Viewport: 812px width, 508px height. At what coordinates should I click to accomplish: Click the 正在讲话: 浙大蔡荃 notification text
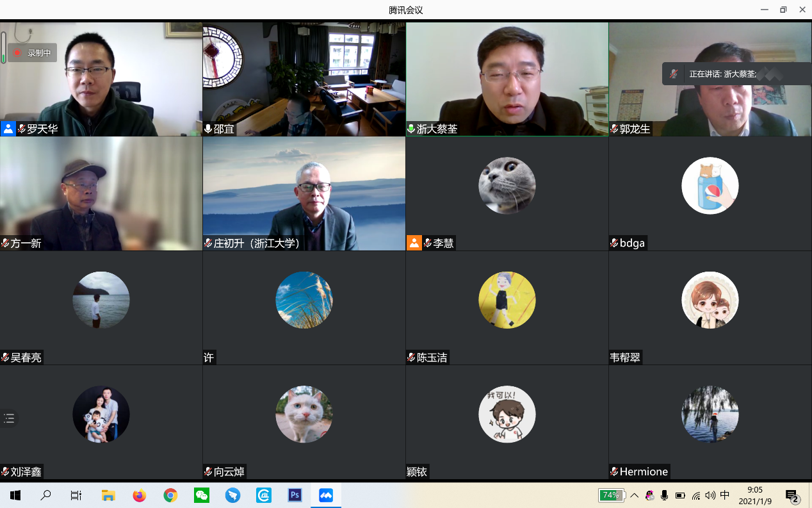tap(722, 74)
